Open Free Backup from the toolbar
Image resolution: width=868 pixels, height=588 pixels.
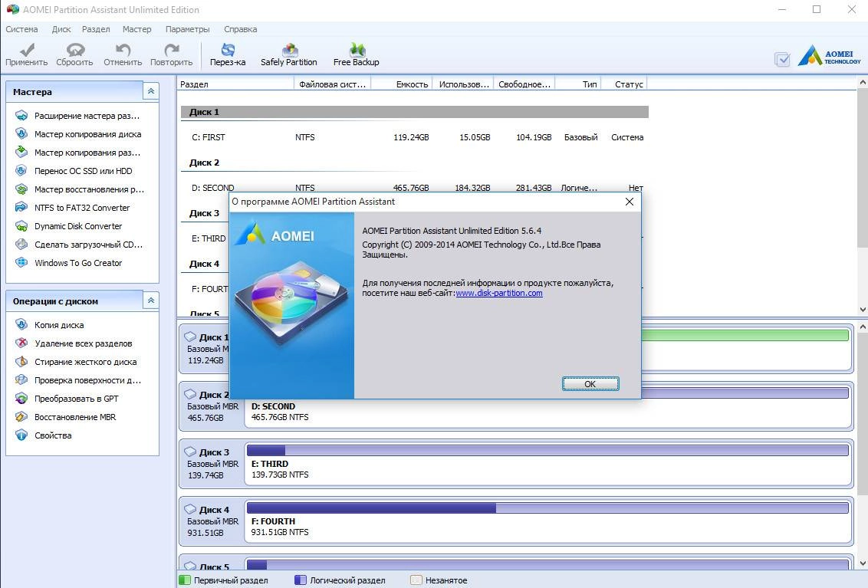[x=357, y=55]
